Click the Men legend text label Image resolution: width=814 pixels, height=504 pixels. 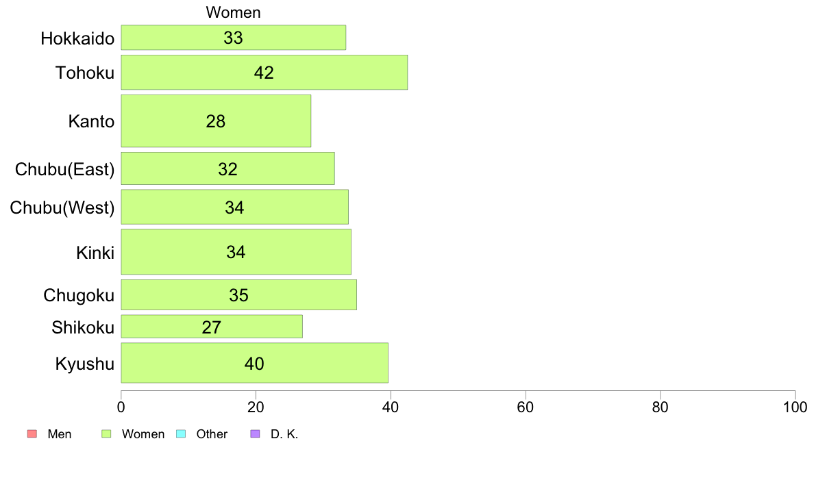[59, 434]
